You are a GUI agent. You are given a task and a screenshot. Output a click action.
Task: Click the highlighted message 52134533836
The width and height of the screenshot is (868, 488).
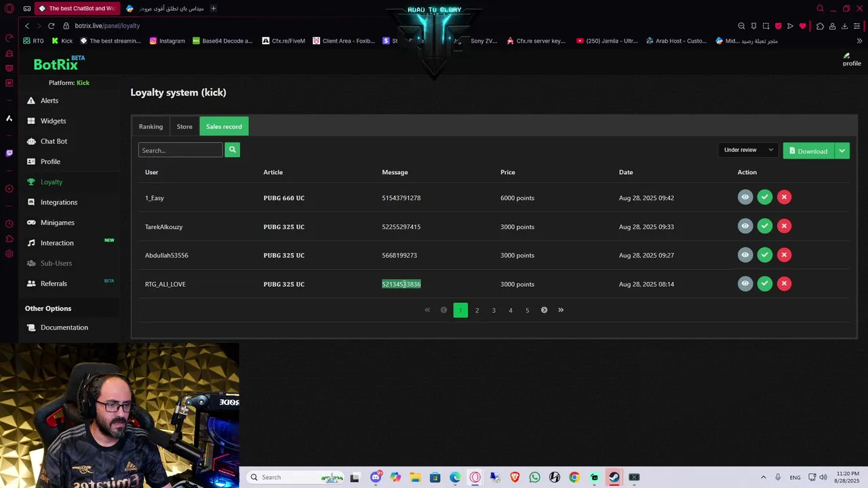pyautogui.click(x=401, y=284)
